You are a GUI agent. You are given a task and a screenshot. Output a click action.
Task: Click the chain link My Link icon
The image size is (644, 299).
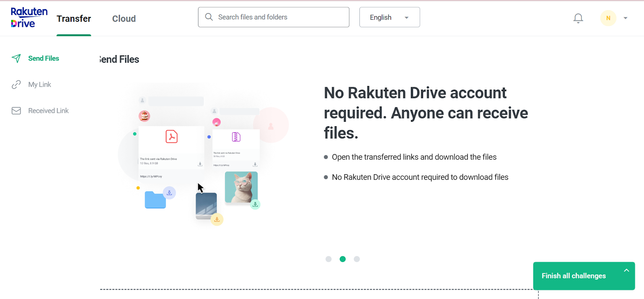(16, 84)
